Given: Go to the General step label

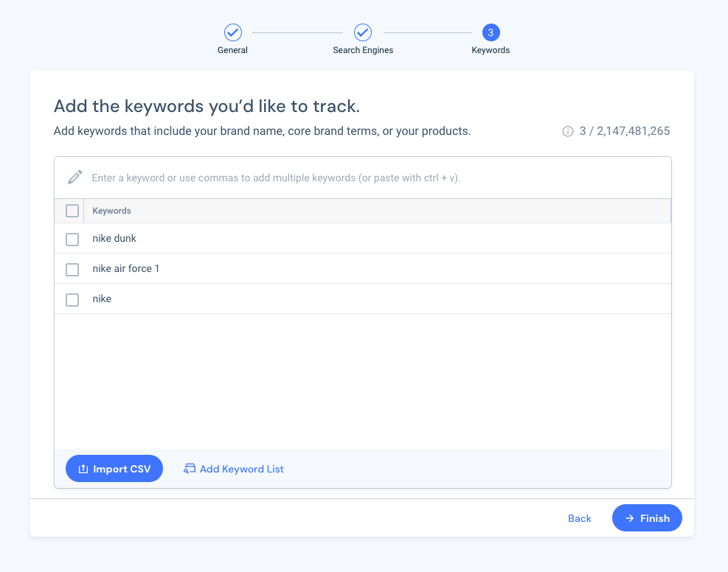Looking at the screenshot, I should (x=232, y=50).
